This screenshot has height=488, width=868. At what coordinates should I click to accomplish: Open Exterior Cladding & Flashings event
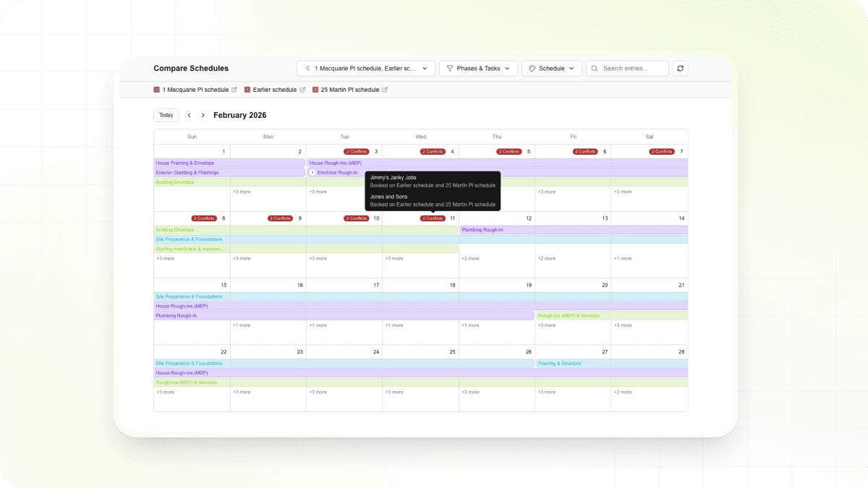click(x=229, y=173)
